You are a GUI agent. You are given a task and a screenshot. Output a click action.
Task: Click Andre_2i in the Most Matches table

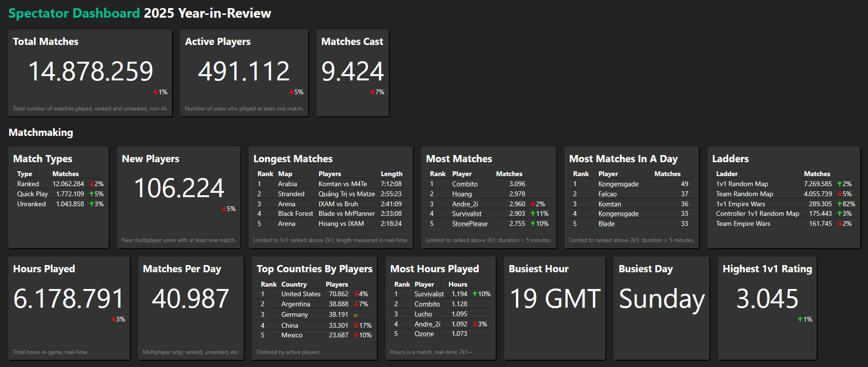[x=465, y=204]
